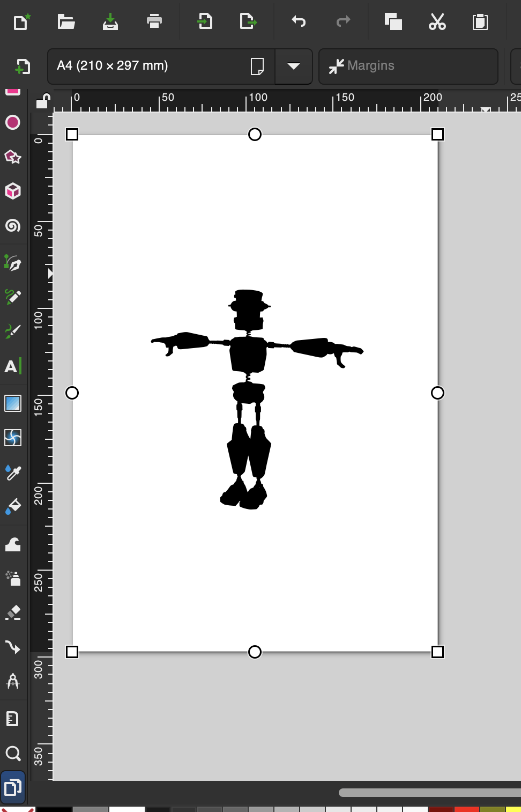Toggle the Pages tool in toolbox
Viewport: 521px width, 812px height.
[x=13, y=787]
